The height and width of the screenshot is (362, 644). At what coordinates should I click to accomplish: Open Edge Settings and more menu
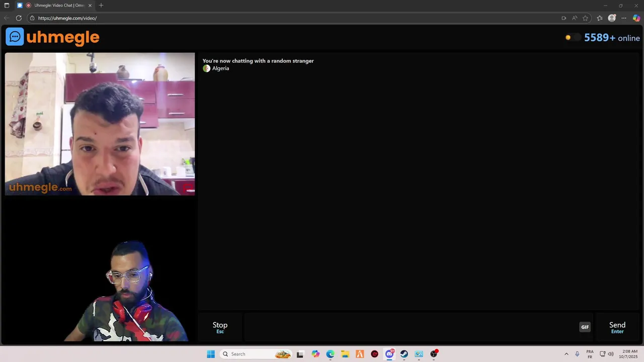pyautogui.click(x=624, y=18)
